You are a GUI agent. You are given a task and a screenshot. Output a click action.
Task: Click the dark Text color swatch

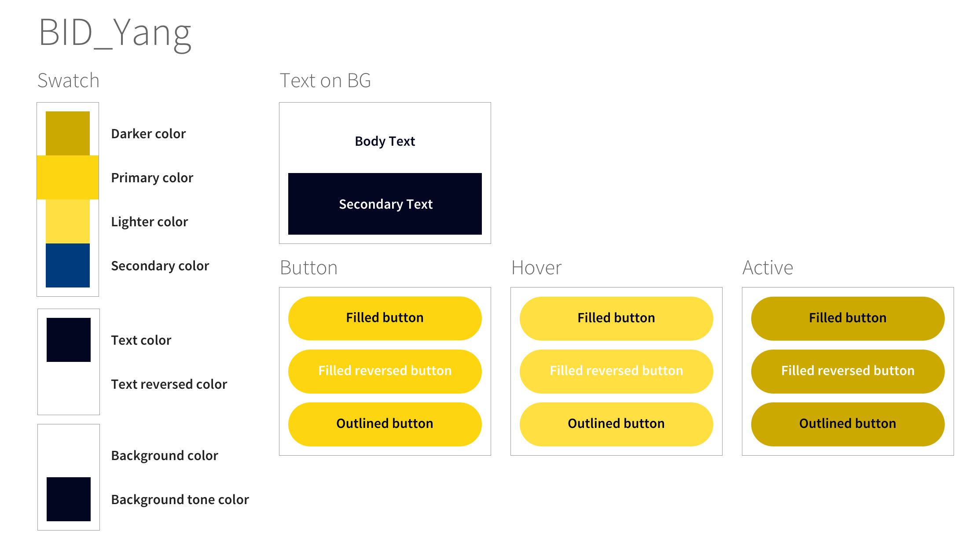point(69,340)
